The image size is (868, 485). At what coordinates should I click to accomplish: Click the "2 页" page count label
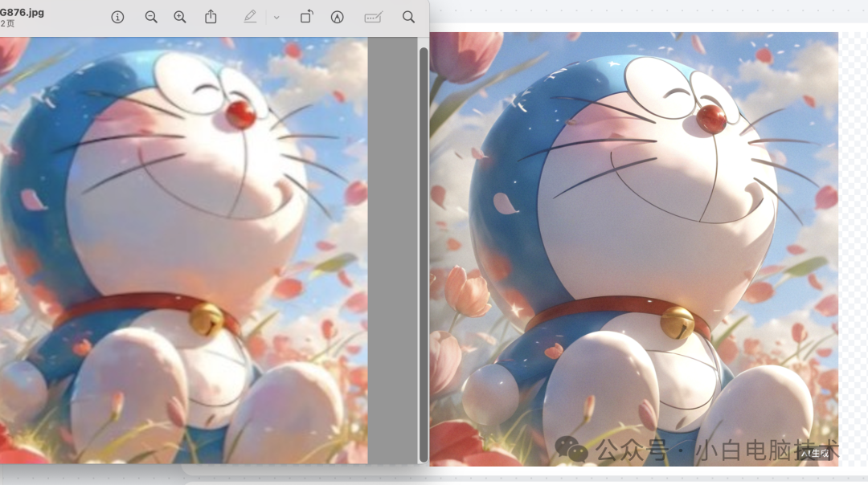coord(8,24)
